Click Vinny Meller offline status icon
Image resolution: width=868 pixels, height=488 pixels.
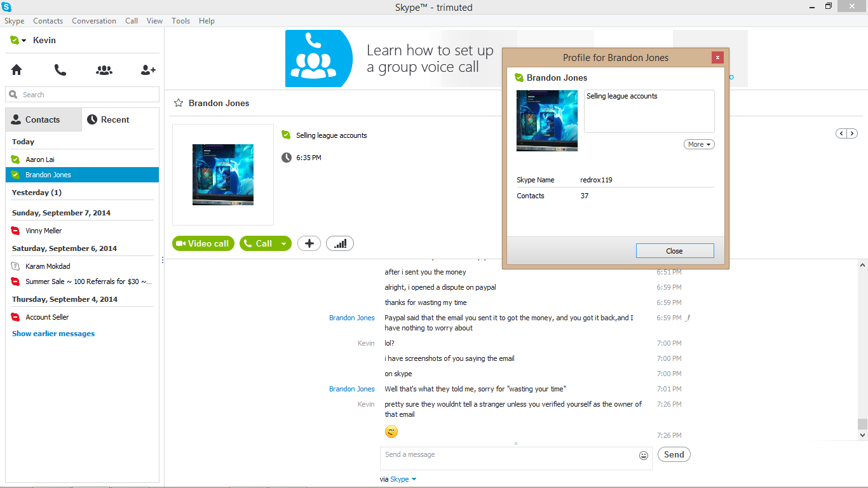click(x=16, y=231)
